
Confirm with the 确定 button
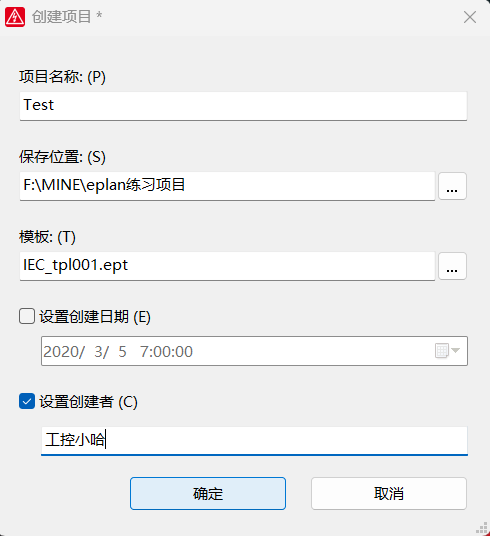(208, 494)
